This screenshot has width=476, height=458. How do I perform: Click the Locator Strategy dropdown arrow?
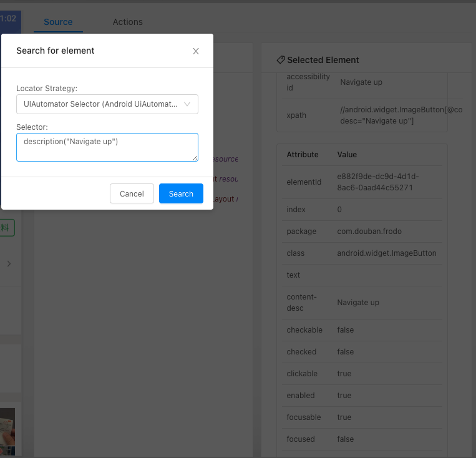[187, 104]
